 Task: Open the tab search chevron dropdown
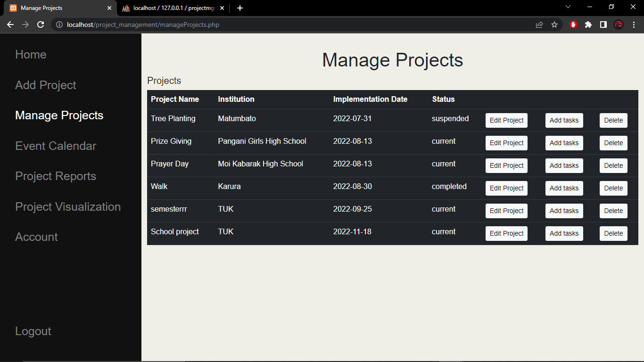pos(568,7)
